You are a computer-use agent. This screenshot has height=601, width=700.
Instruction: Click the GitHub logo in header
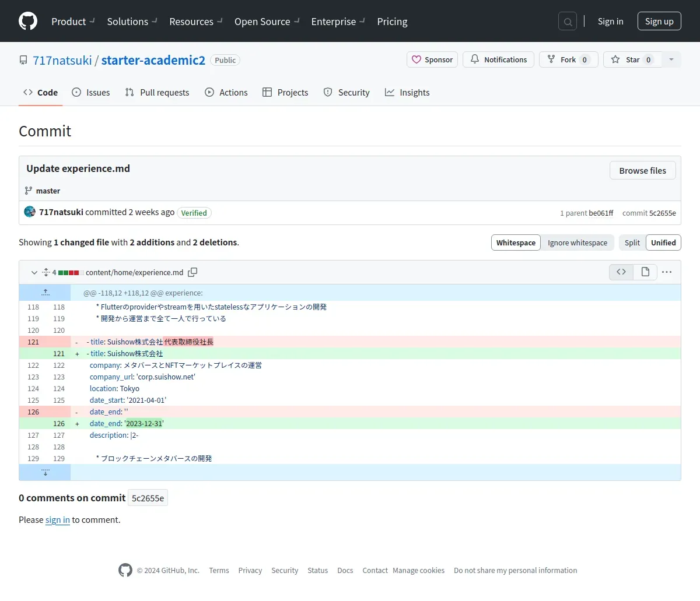[x=28, y=21]
